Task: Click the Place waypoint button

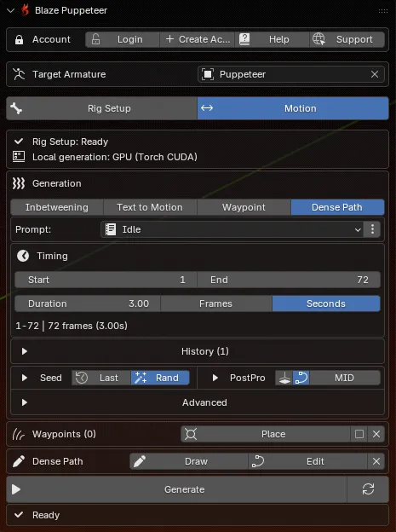Action: [266, 434]
